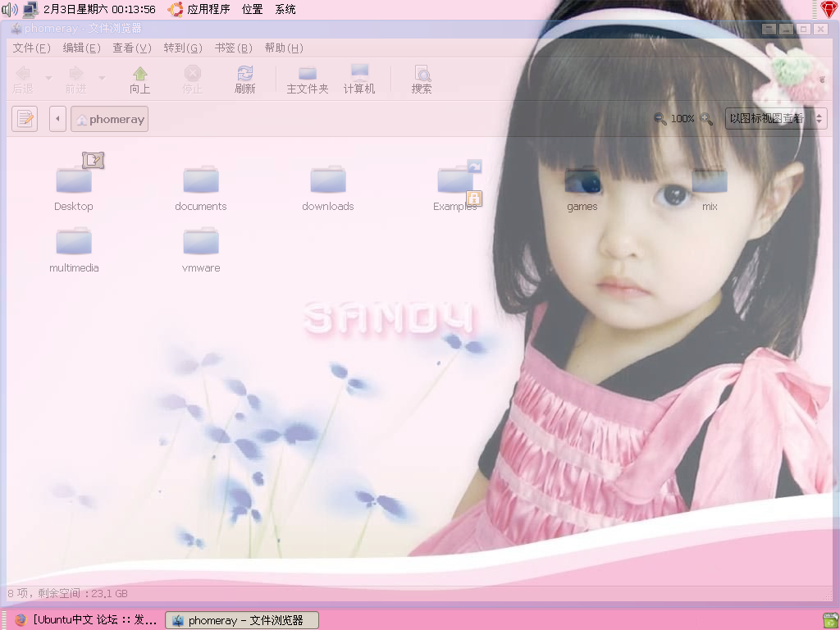
Task: Click the Stop (停止) toolbar icon
Action: click(192, 80)
